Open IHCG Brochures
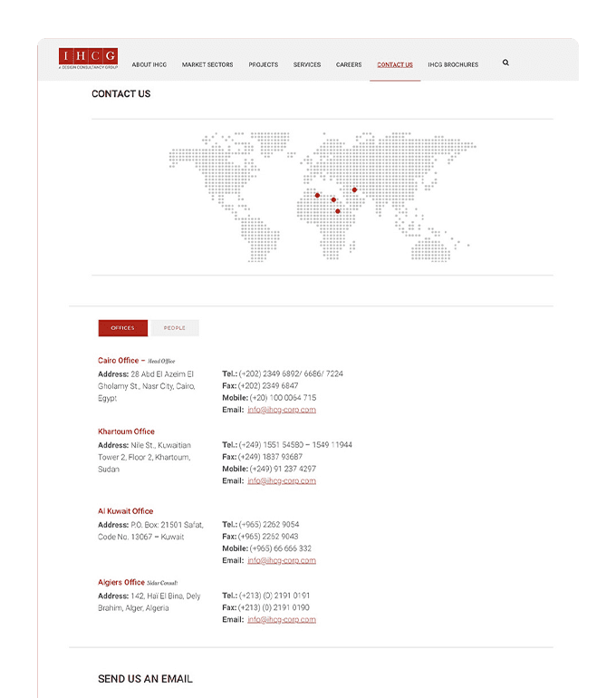The width and height of the screenshot is (616, 698). point(453,64)
